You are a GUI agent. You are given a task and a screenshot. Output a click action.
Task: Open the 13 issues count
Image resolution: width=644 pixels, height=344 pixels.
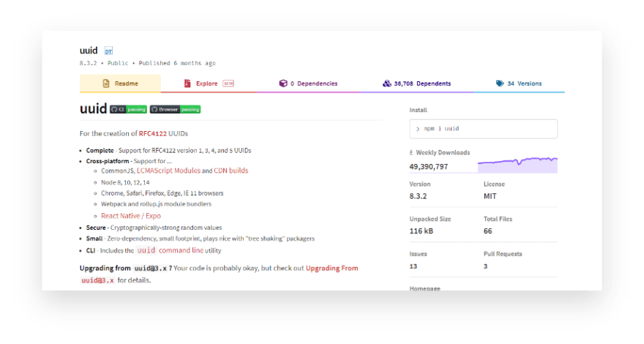(x=413, y=266)
